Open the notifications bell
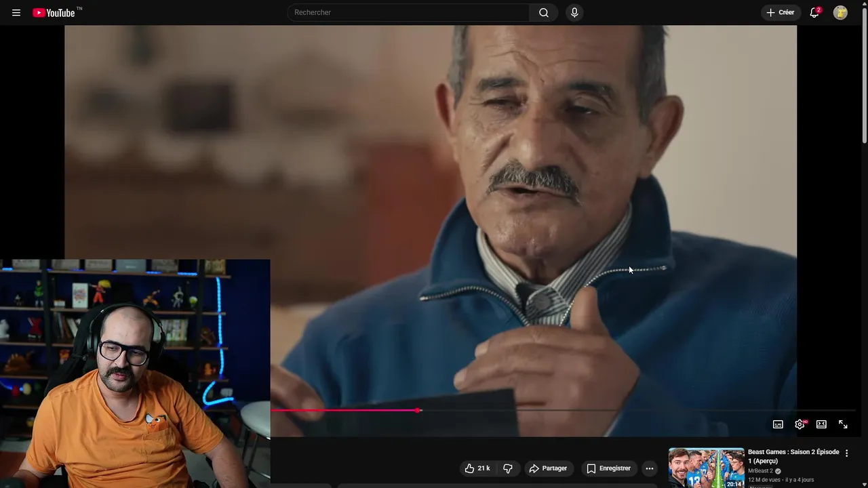This screenshot has height=488, width=868. pos(814,12)
